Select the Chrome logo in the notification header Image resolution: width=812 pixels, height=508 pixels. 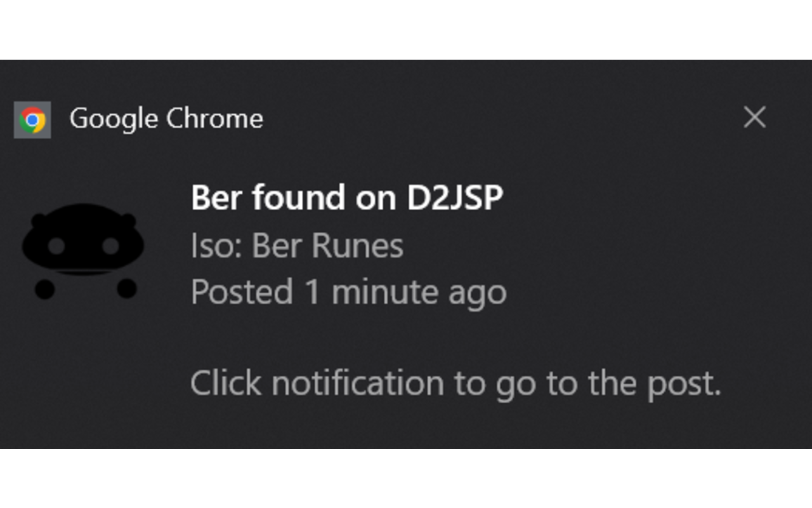(32, 118)
